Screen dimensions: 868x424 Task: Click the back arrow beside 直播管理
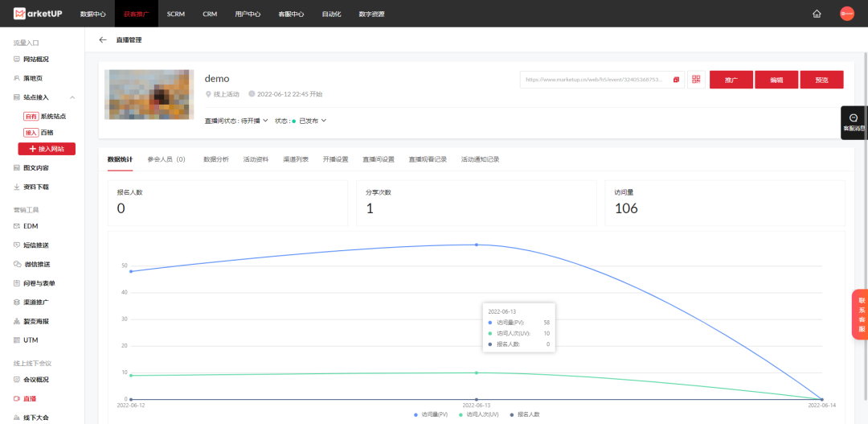[102, 40]
